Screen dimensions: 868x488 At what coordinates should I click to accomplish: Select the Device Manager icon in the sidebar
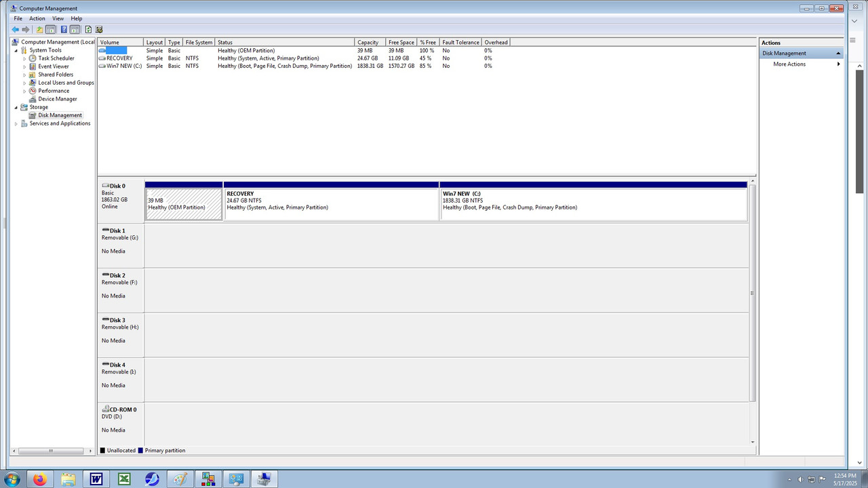[x=32, y=98]
